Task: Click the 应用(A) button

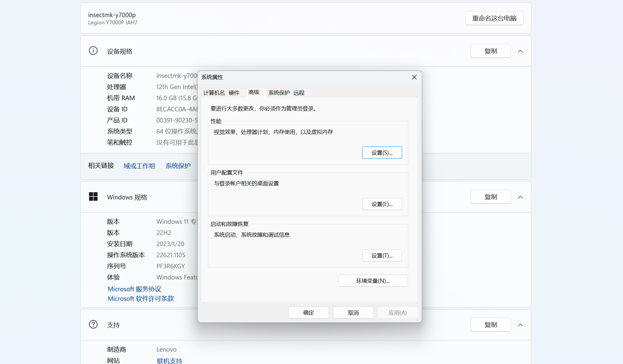Action: pyautogui.click(x=398, y=313)
